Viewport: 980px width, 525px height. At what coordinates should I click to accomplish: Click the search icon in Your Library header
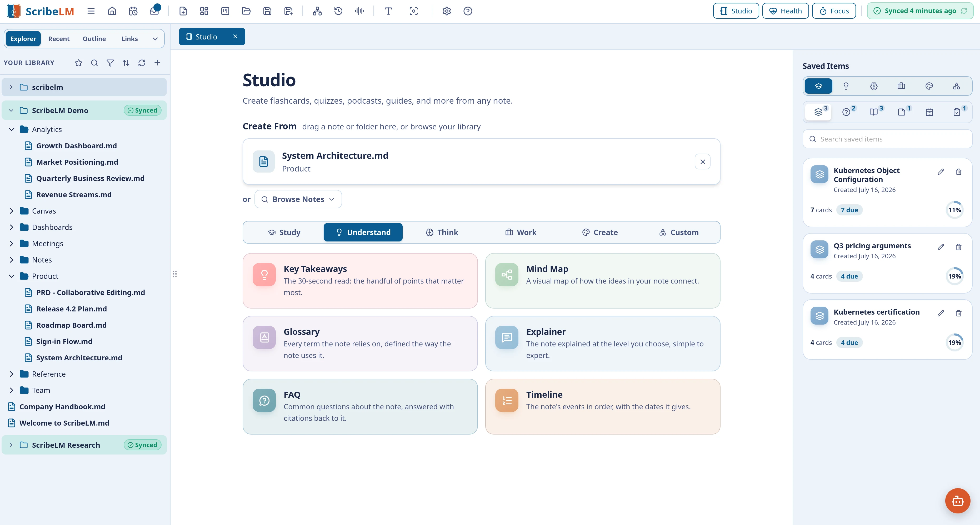(94, 63)
